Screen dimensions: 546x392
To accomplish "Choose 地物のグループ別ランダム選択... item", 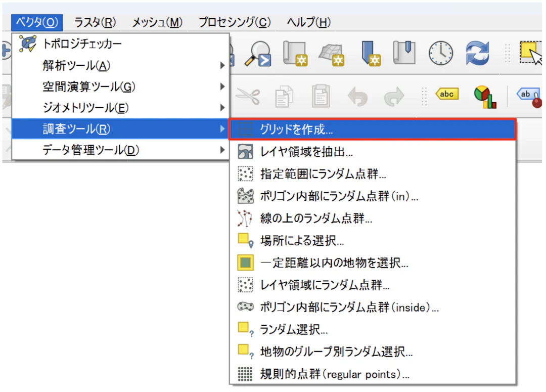I will 372,352.
